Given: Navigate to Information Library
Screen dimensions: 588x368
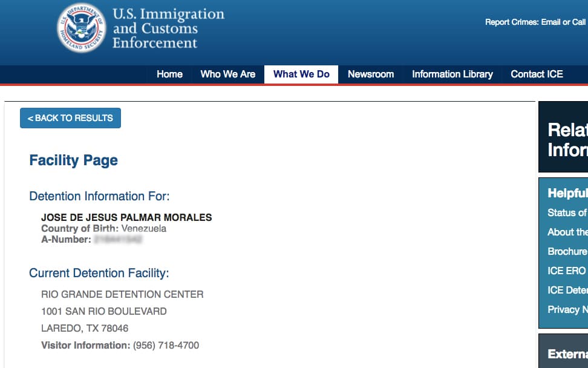Looking at the screenshot, I should (452, 74).
